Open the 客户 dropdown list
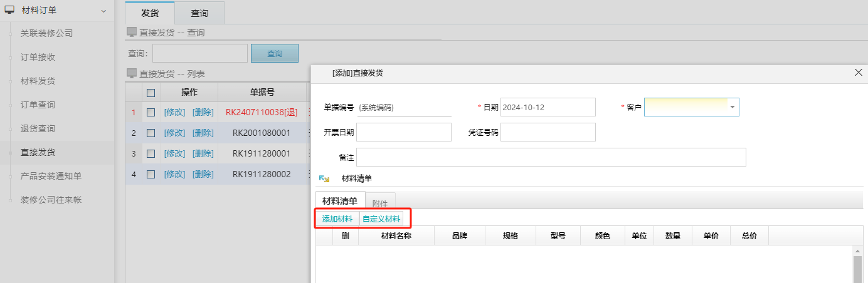 (x=732, y=107)
